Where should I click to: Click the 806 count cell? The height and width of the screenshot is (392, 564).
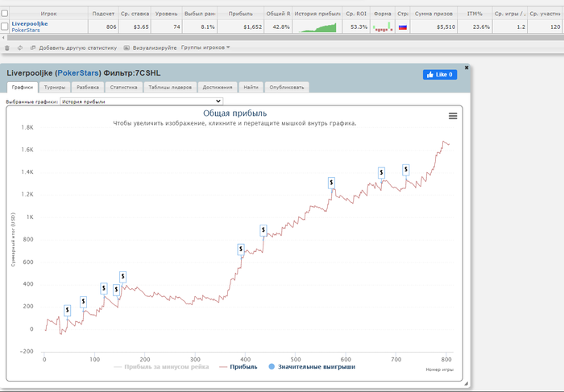tap(103, 27)
